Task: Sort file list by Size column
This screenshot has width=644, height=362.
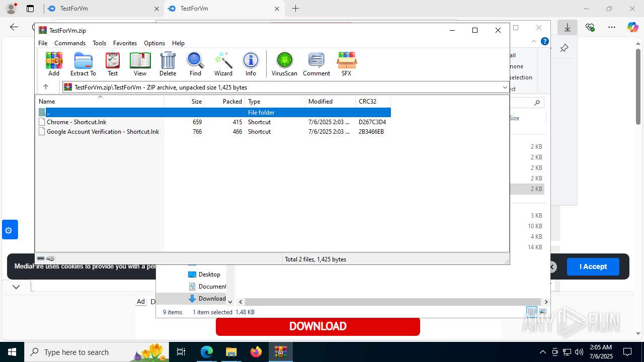Action: pyautogui.click(x=184, y=102)
